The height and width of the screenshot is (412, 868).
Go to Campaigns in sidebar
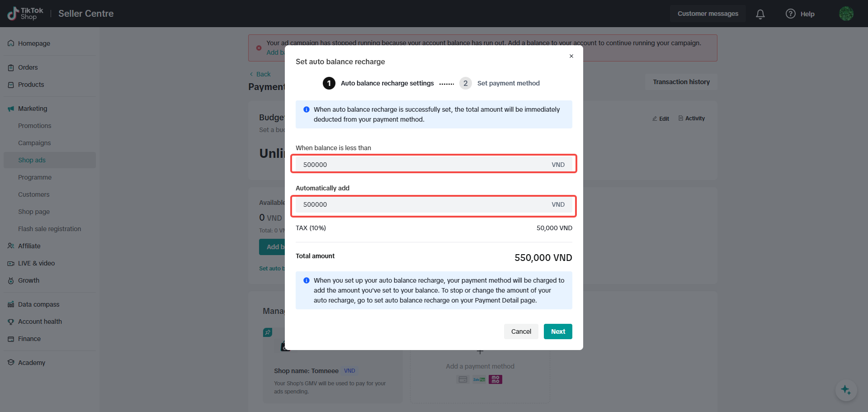(x=34, y=143)
